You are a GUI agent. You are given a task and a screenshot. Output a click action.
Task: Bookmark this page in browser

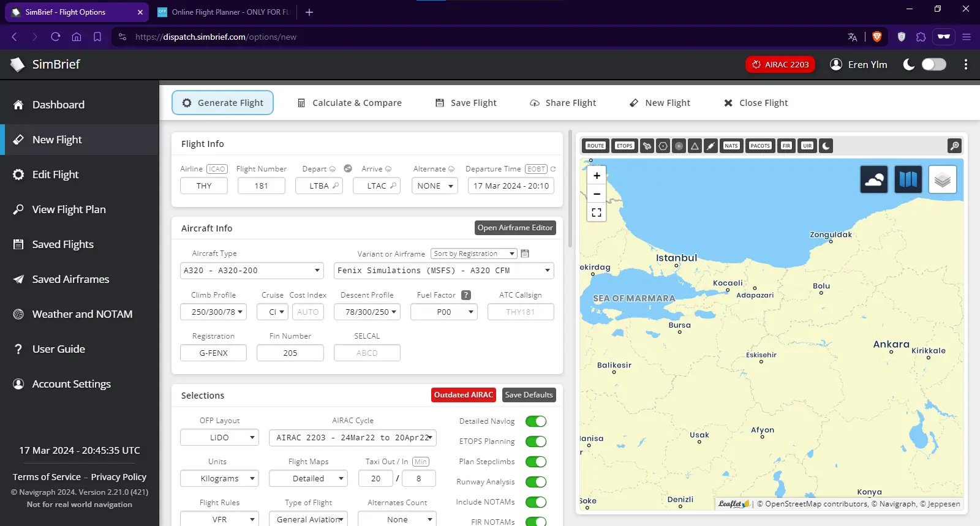[97, 37]
